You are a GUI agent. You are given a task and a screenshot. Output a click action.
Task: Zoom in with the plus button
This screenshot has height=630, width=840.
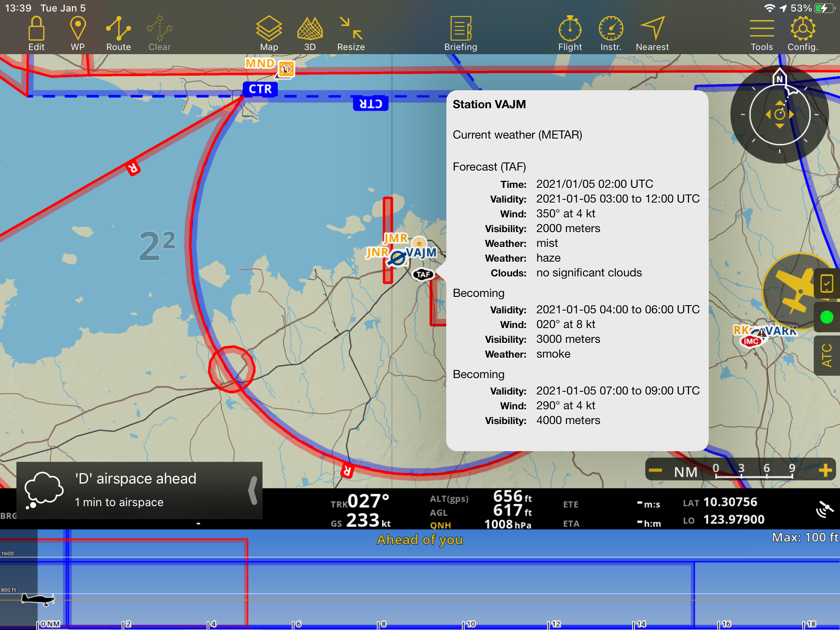pyautogui.click(x=825, y=470)
